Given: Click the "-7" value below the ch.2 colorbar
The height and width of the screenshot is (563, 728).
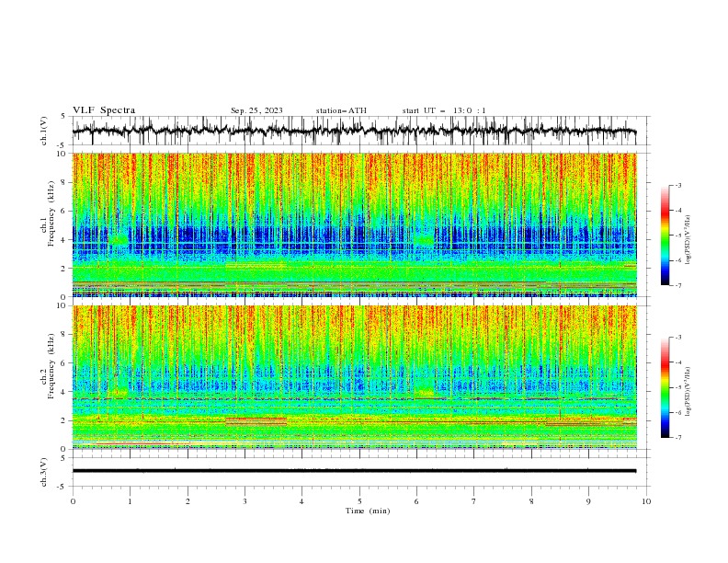Looking at the screenshot, I should [678, 437].
